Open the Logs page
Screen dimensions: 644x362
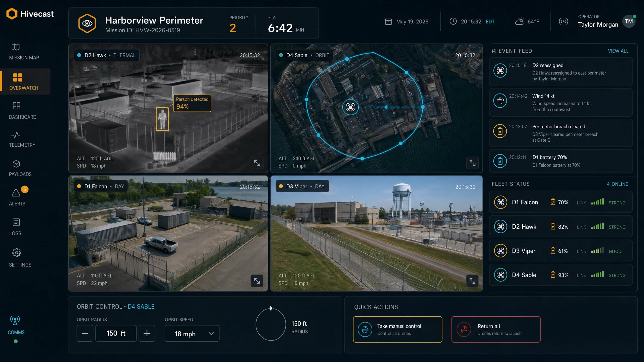coord(15,227)
